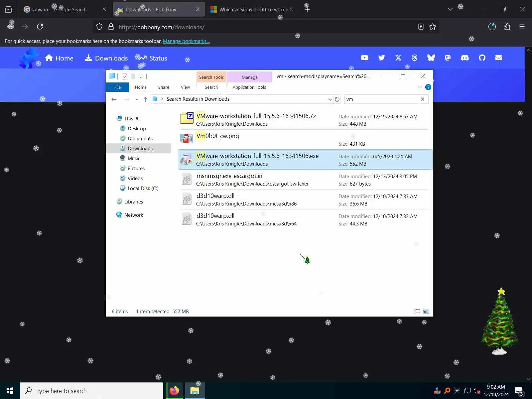Open Downloads page in site navigation
532x399 pixels.
coord(106,58)
